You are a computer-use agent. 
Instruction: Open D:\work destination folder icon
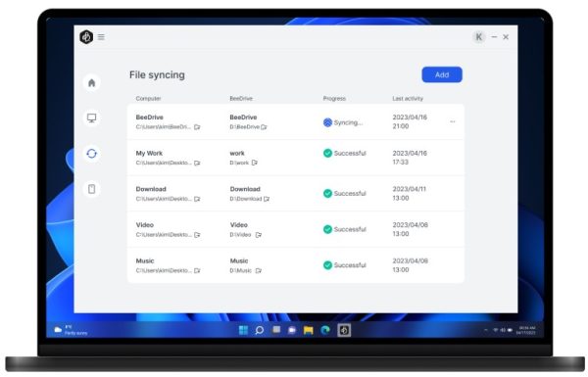tap(255, 163)
